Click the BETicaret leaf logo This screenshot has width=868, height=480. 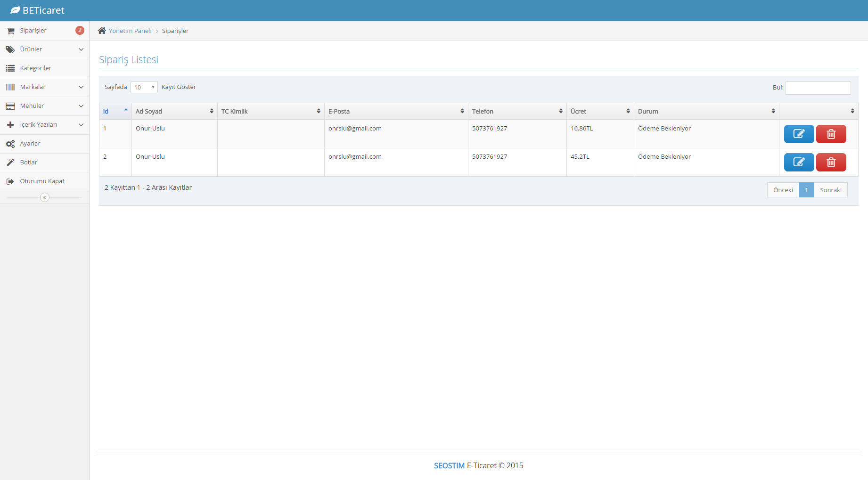point(15,10)
